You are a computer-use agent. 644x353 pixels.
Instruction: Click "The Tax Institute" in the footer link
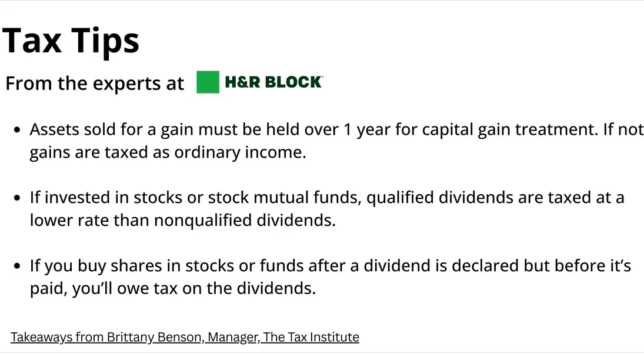click(311, 337)
